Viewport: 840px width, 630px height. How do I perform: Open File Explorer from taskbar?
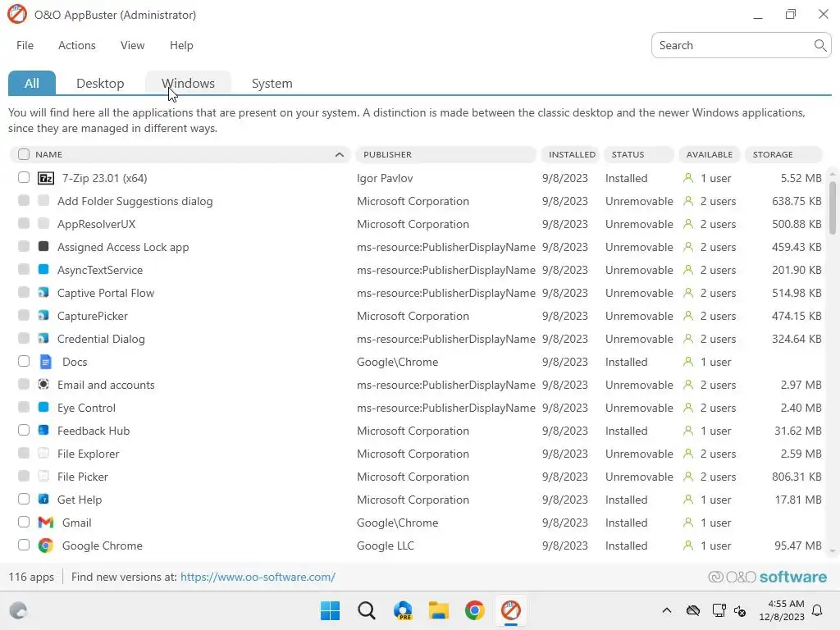(439, 610)
